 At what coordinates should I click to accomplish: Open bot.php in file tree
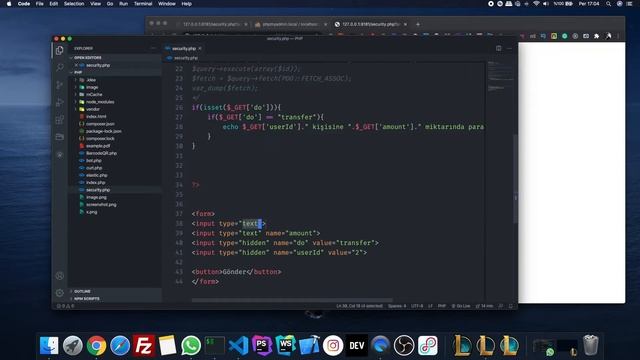coord(93,160)
